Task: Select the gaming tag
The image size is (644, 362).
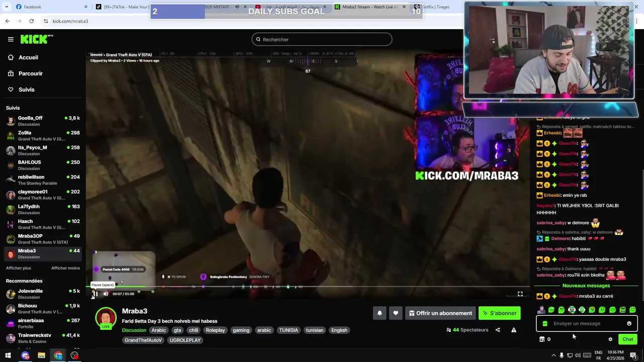Action: [x=241, y=330]
